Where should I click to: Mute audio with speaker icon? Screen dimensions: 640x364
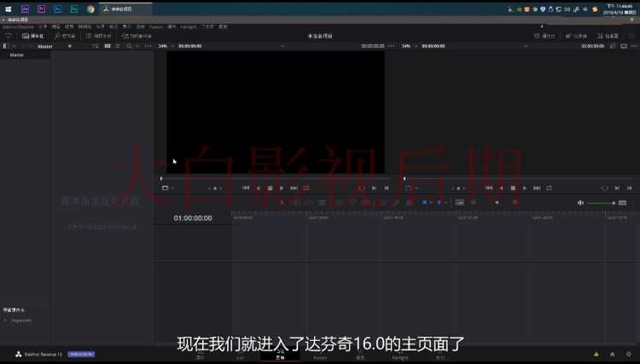pyautogui.click(x=580, y=203)
